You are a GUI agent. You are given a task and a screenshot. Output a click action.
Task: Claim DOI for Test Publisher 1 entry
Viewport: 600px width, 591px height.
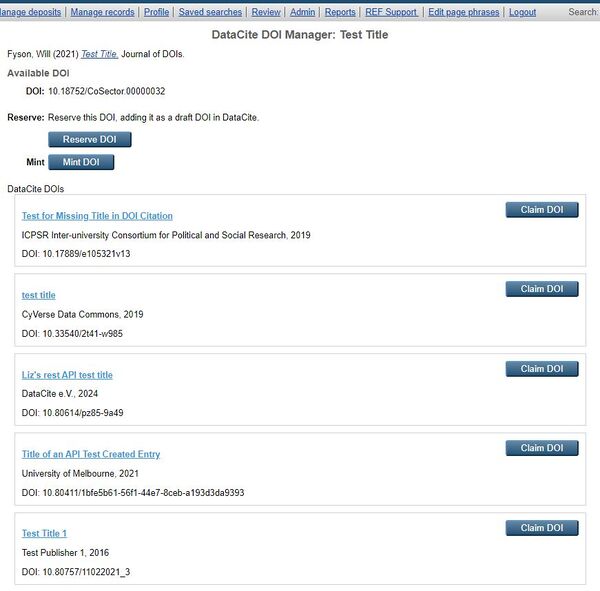541,528
